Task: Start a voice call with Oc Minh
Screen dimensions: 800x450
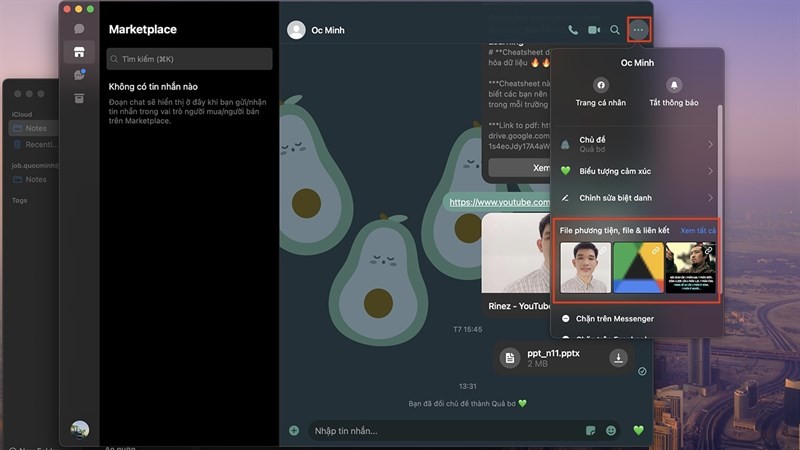Action: (x=573, y=30)
